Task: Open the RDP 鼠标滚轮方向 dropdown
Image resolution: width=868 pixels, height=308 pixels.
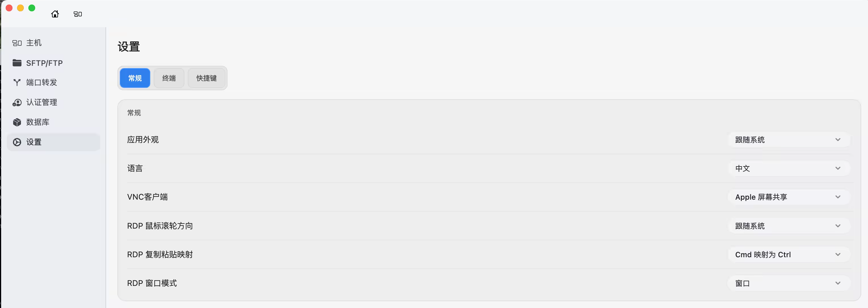Action: point(789,226)
